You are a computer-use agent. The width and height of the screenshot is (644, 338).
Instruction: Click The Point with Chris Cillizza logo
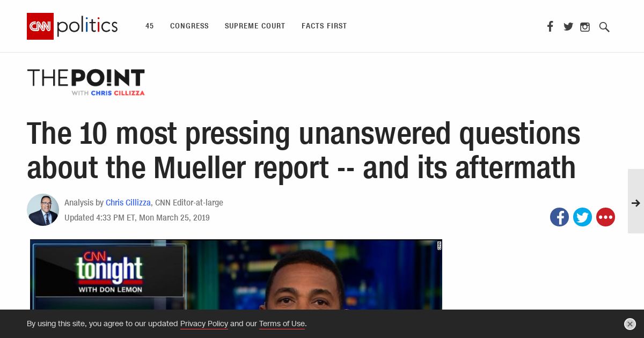tap(86, 82)
